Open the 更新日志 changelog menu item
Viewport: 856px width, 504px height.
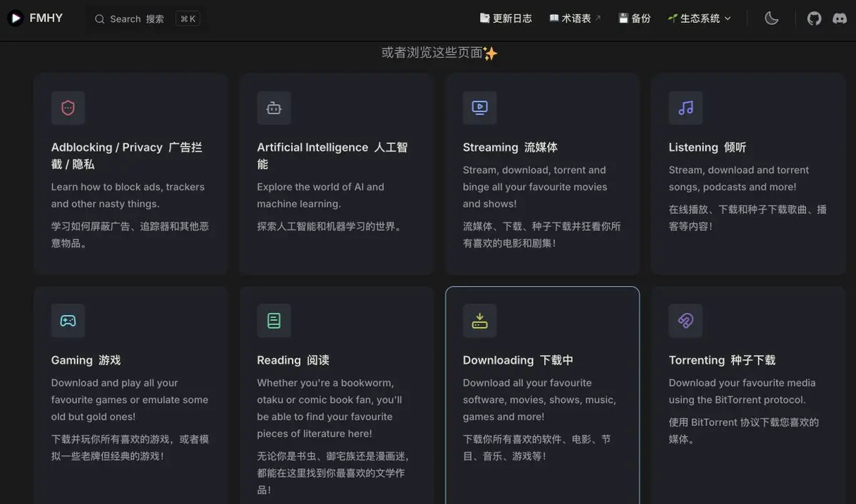click(x=506, y=19)
